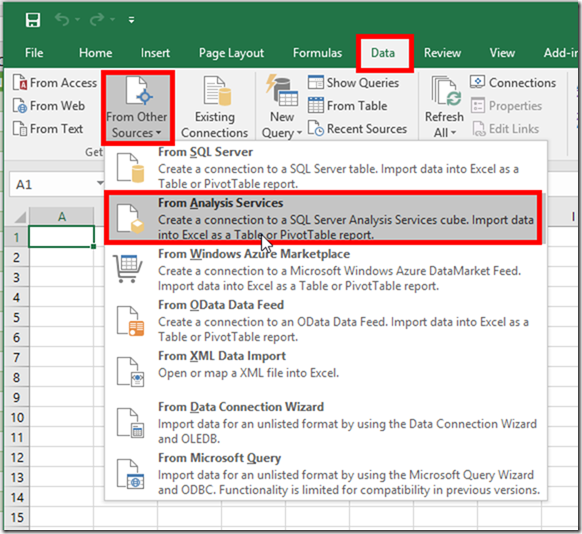Click the Select All corner triangle
582x534 pixels.
click(20, 217)
